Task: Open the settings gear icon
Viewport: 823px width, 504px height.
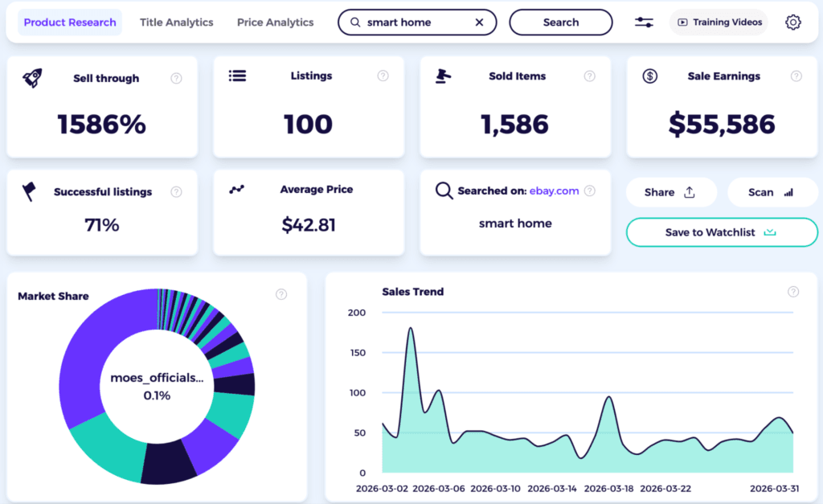Action: (793, 22)
